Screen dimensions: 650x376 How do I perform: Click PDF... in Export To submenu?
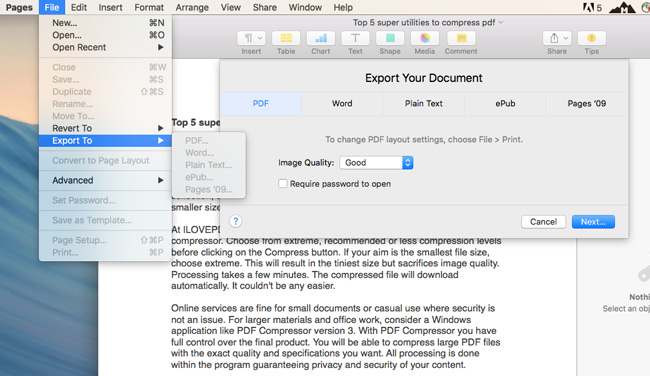tap(209, 141)
